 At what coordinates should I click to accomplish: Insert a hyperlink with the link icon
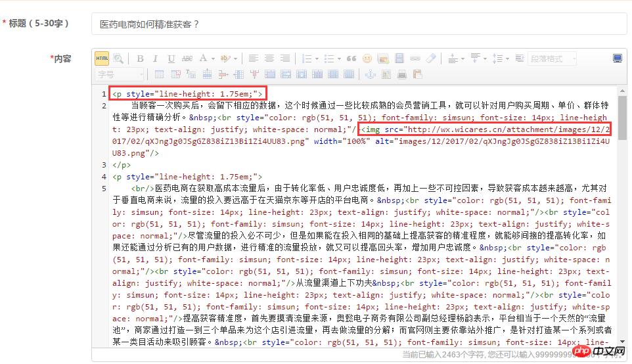(415, 58)
